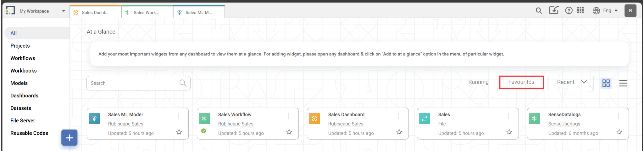Star the Sales Workflow card
This screenshot has width=644, height=151.
pos(289,132)
